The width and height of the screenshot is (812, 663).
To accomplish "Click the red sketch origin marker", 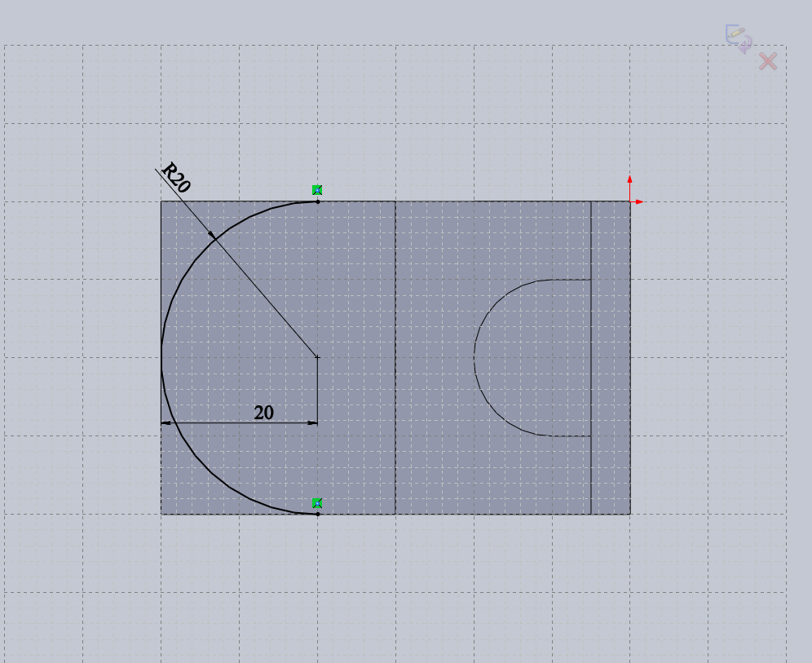I will click(630, 201).
